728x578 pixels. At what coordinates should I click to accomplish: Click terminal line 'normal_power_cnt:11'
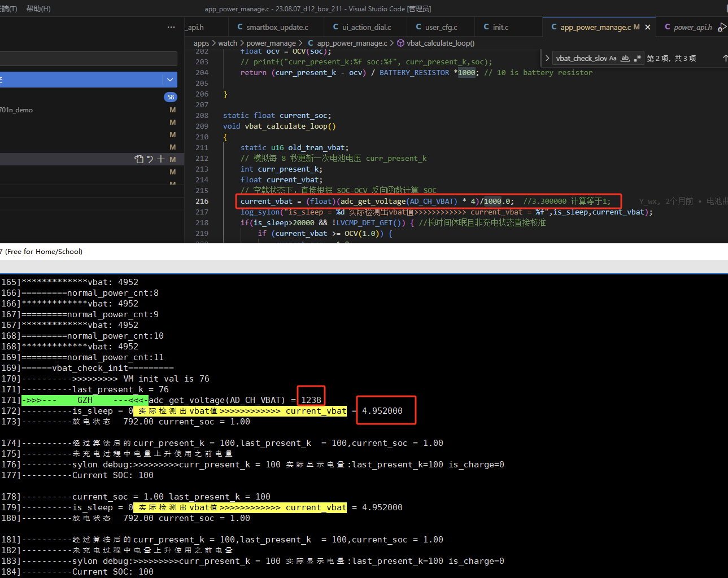115,357
